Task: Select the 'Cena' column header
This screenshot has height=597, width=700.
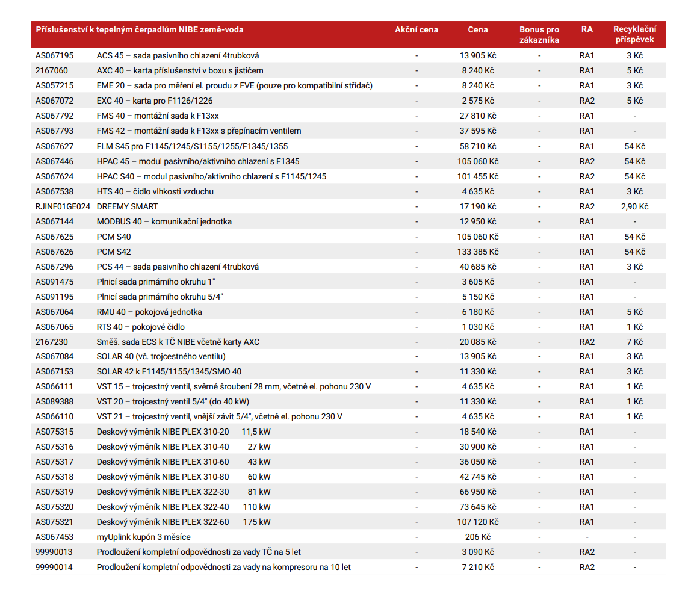Action: [478, 30]
